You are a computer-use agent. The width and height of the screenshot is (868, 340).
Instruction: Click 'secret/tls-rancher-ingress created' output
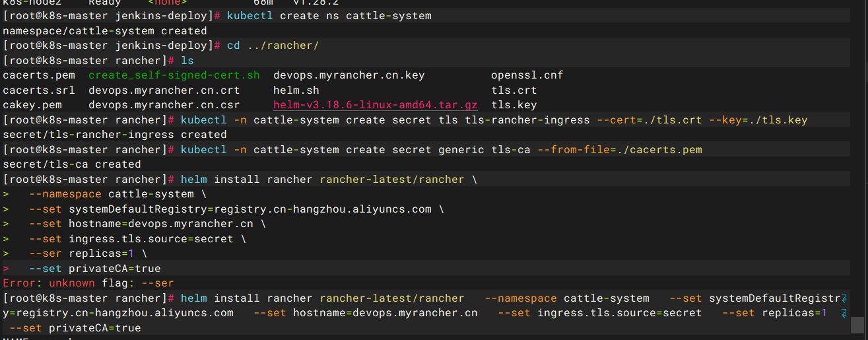tap(115, 135)
